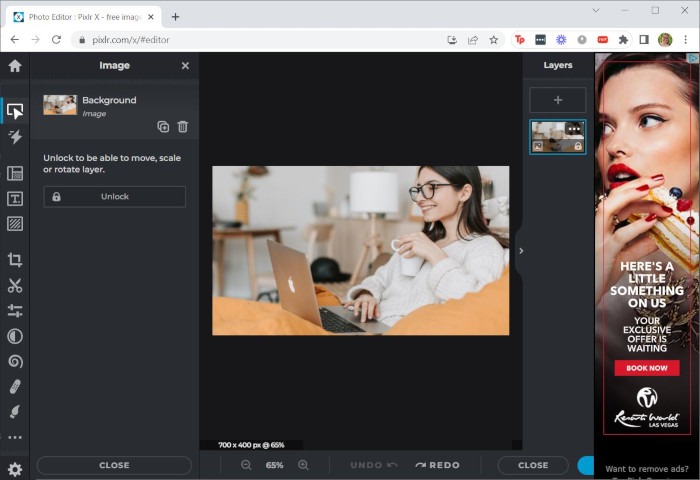Image resolution: width=700 pixels, height=480 pixels.
Task: Open the Chrome three-dot menu
Action: tap(685, 40)
